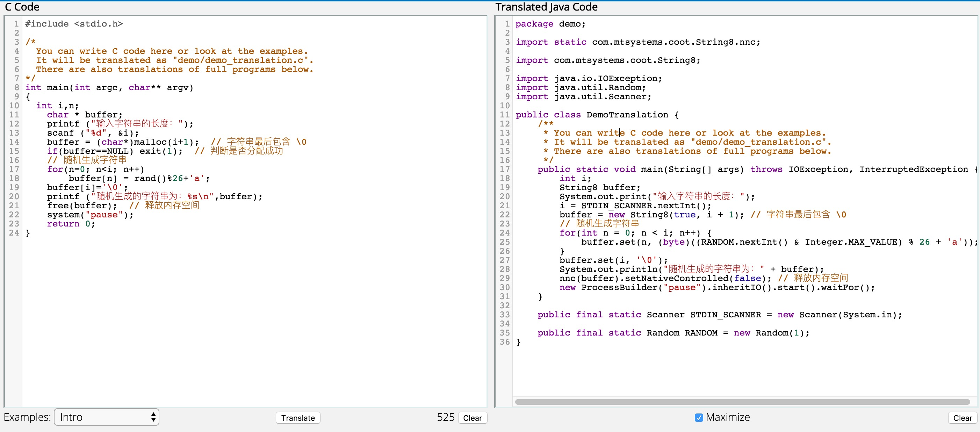This screenshot has width=980, height=432.
Task: Open the Examples dropdown menu
Action: pos(106,419)
